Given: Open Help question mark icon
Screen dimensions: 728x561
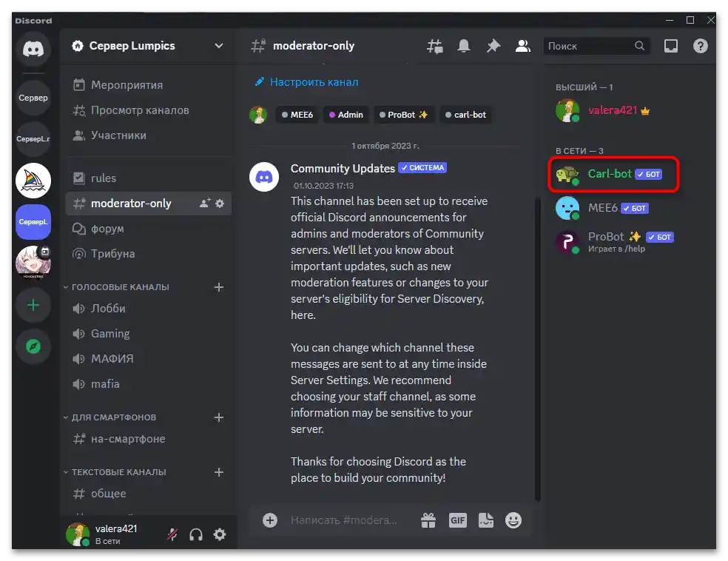Looking at the screenshot, I should pyautogui.click(x=700, y=46).
